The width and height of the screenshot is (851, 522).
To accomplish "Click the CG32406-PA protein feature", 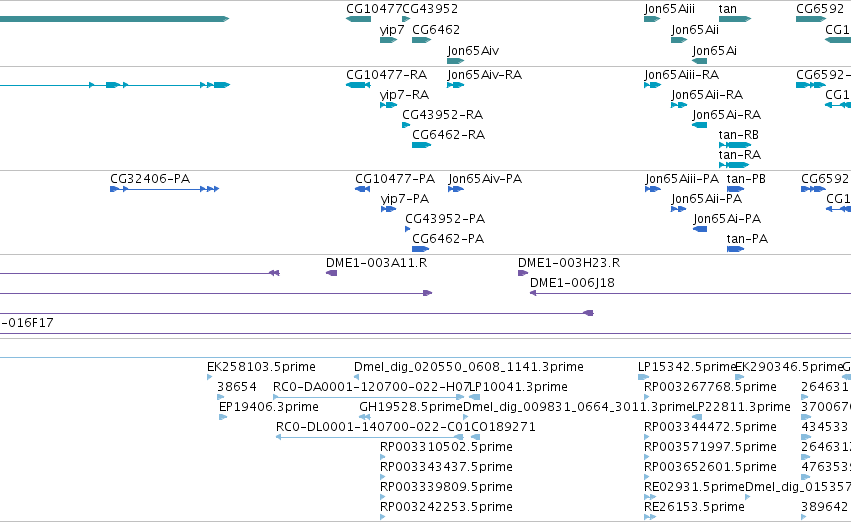I will [x=164, y=189].
